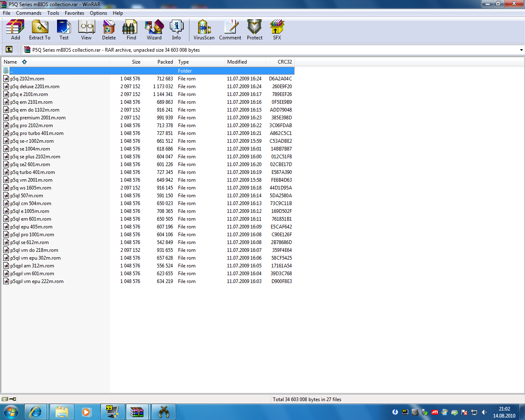Viewport: 525px width, 420px height.
Task: Open the View toolbar icon
Action: click(87, 30)
